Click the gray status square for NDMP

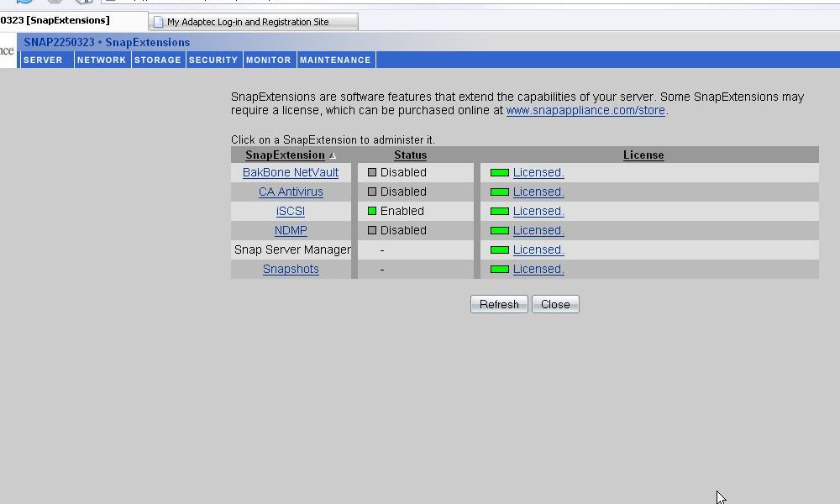pos(372,230)
